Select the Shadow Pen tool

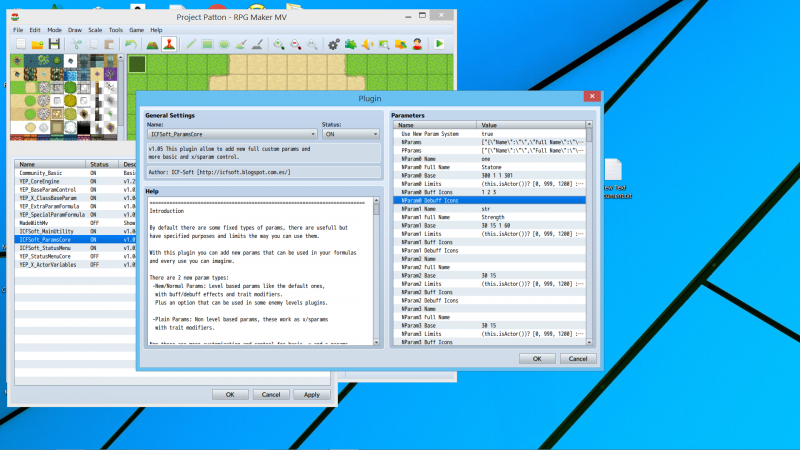point(257,44)
